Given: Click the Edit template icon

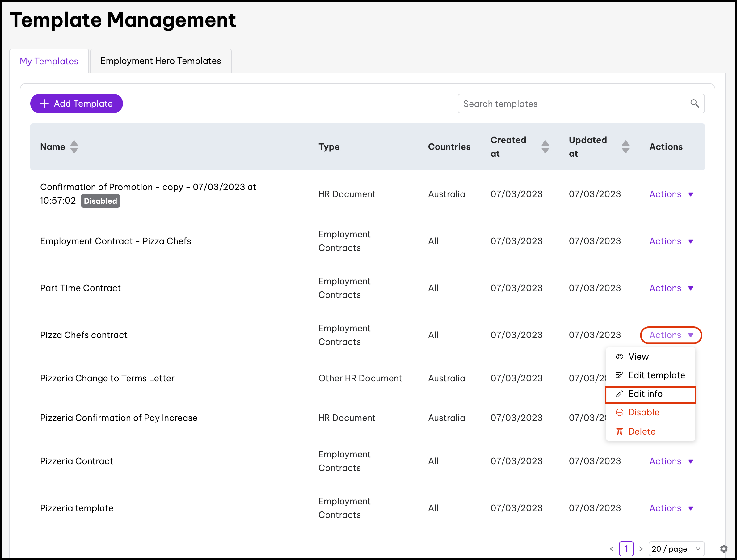Looking at the screenshot, I should 619,375.
